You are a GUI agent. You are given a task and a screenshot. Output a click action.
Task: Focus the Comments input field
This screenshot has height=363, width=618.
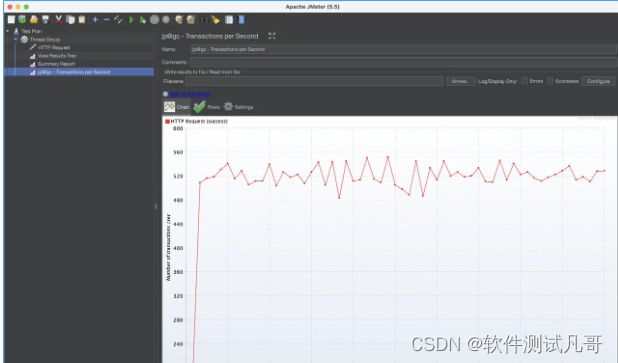(x=403, y=62)
